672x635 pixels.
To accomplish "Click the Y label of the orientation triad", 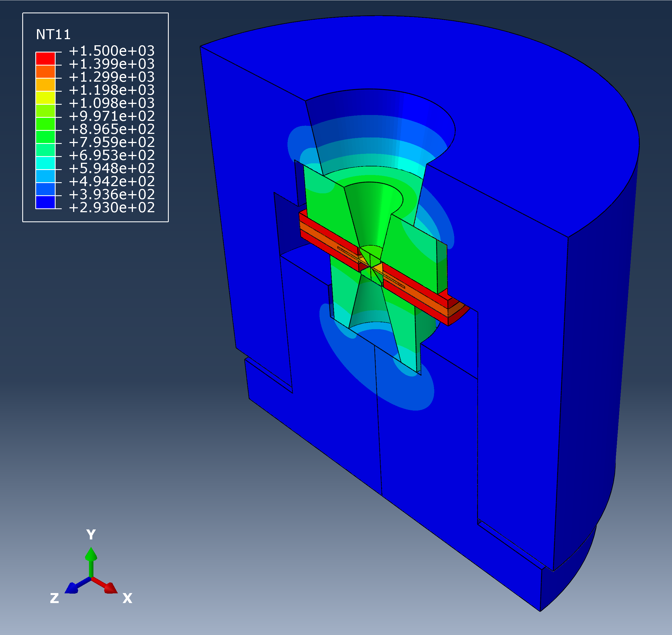I will [91, 535].
